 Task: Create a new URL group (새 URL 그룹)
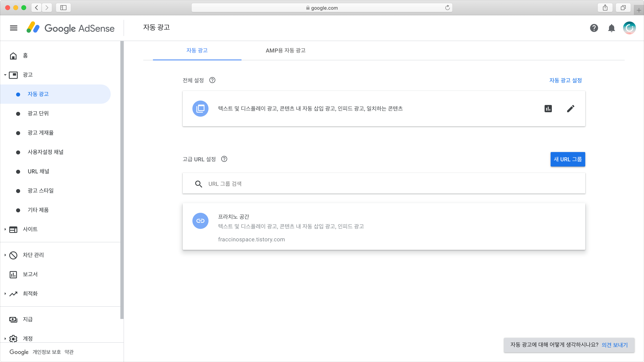(x=568, y=159)
